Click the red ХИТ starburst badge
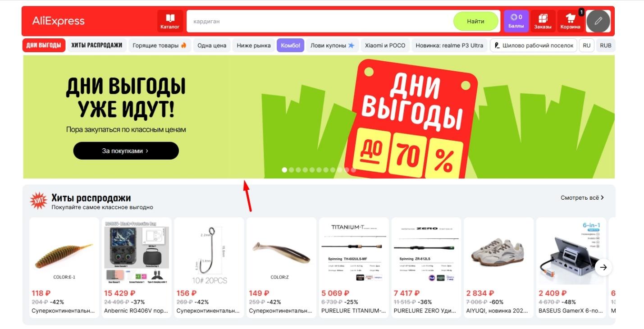 pyautogui.click(x=39, y=201)
